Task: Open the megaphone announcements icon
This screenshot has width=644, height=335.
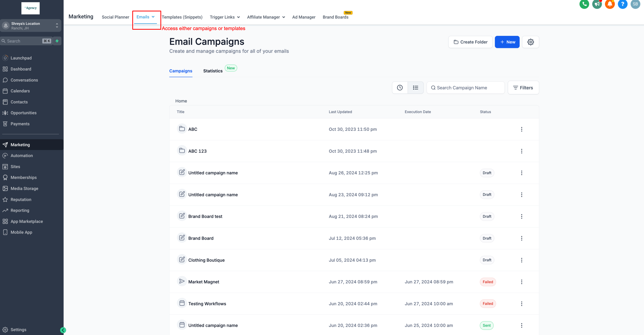Action: pyautogui.click(x=597, y=4)
